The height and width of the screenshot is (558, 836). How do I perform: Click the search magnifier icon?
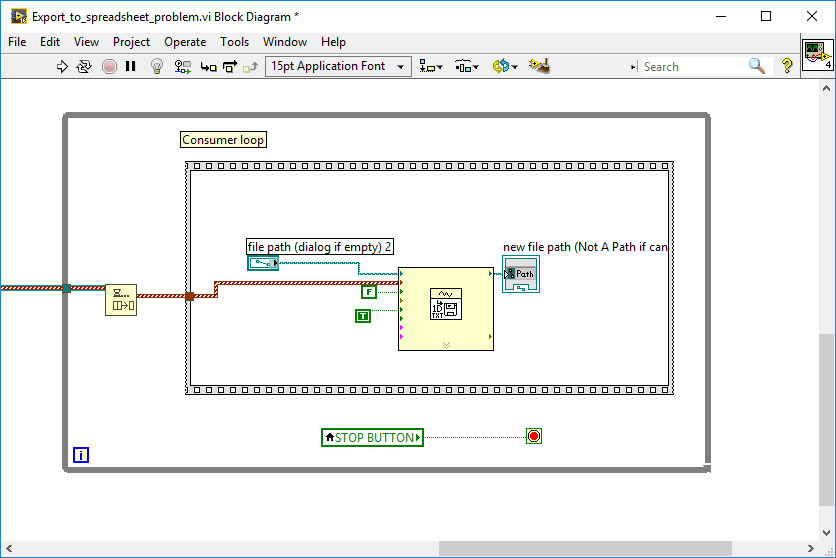tap(757, 66)
